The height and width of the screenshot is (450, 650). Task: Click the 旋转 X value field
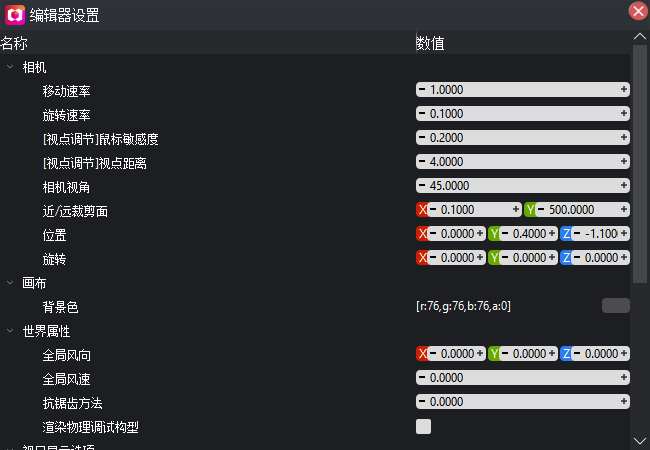(x=457, y=258)
